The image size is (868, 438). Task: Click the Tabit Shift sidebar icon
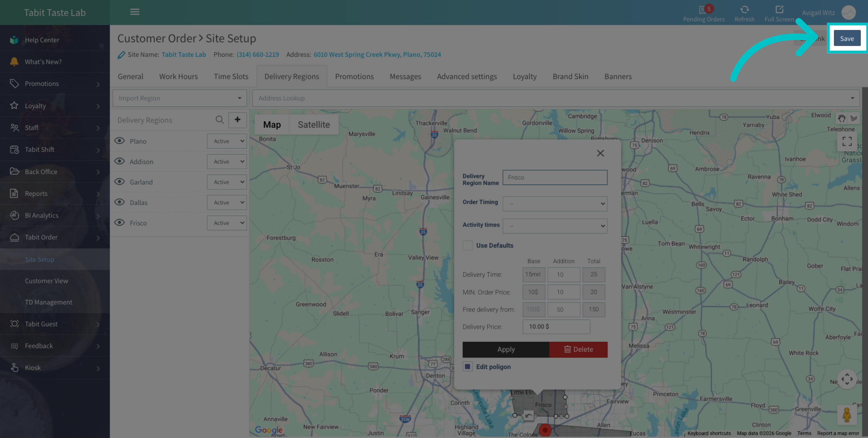click(14, 150)
